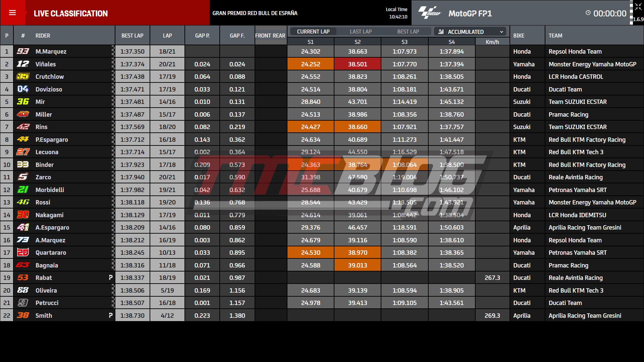Click the session timer clock icon
The width and height of the screenshot is (644, 362).
point(588,13)
